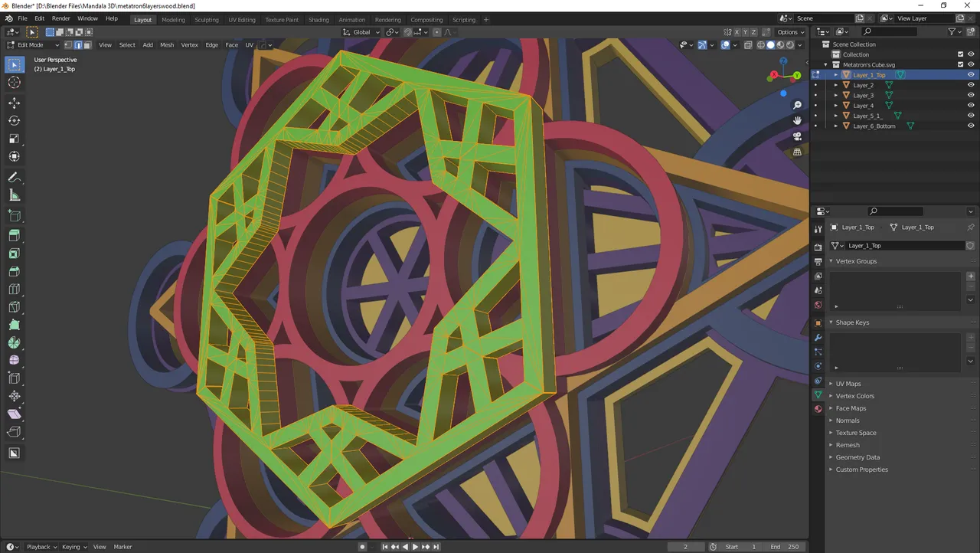Switch to vertex select mode
The width and height of the screenshot is (980, 553).
(68, 44)
